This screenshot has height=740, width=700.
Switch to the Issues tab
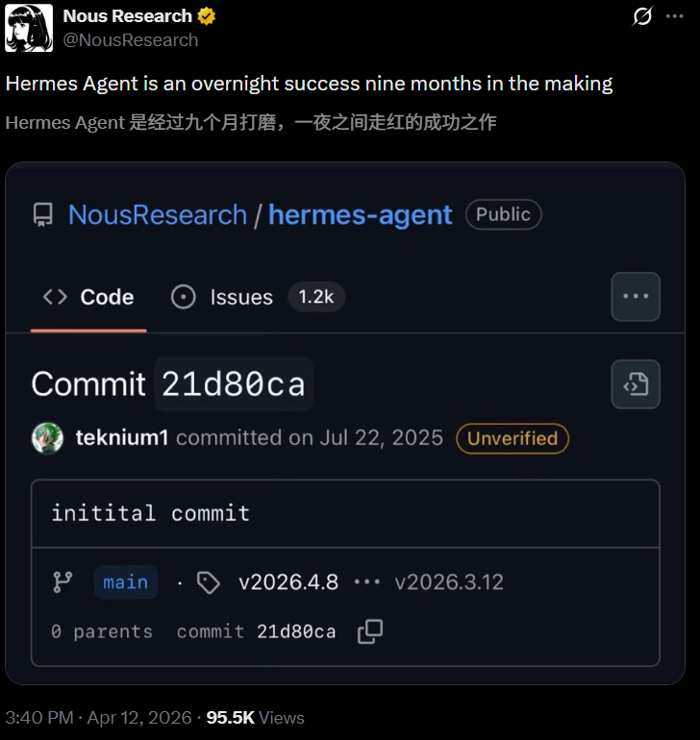223,297
